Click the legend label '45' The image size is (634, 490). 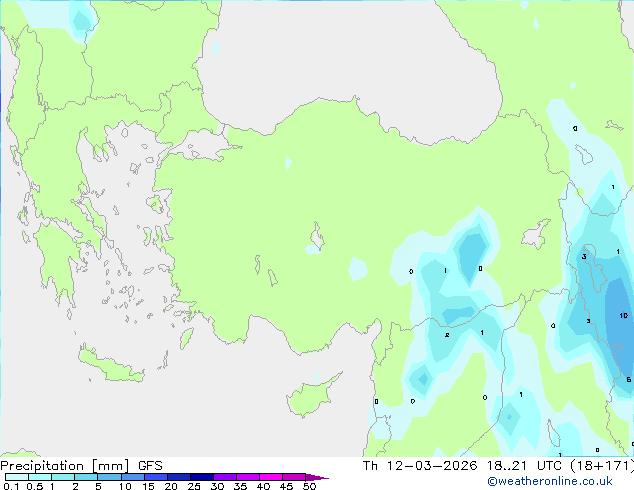(x=286, y=486)
